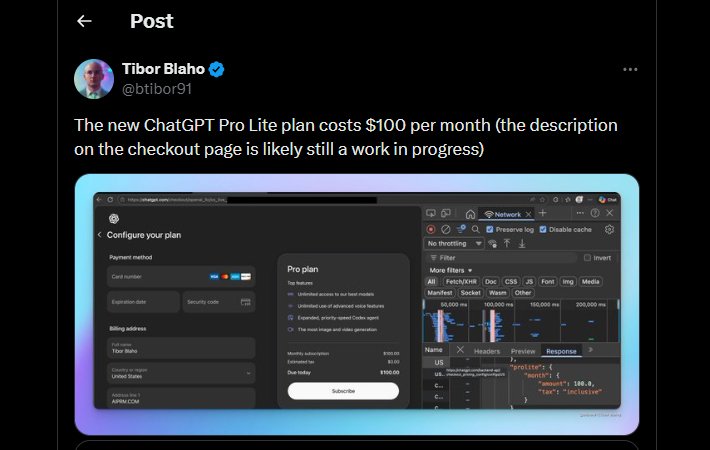This screenshot has width=710, height=450.
Task: Open Tibor Blaho's profile picture
Action: click(94, 79)
